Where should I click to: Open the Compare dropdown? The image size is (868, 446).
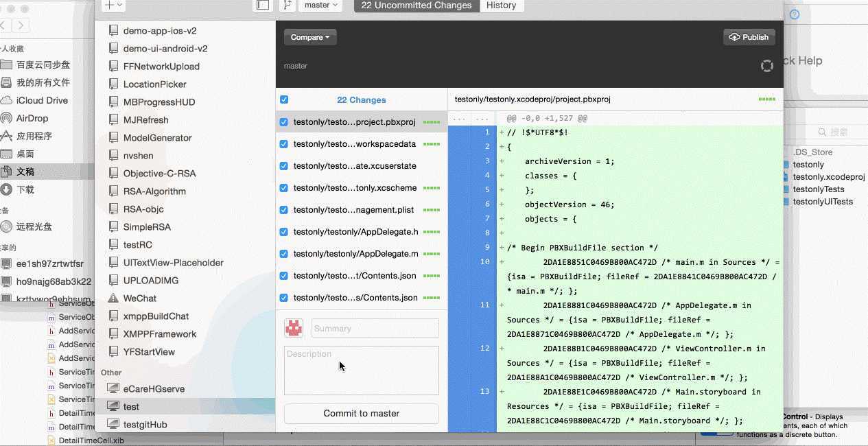[310, 37]
